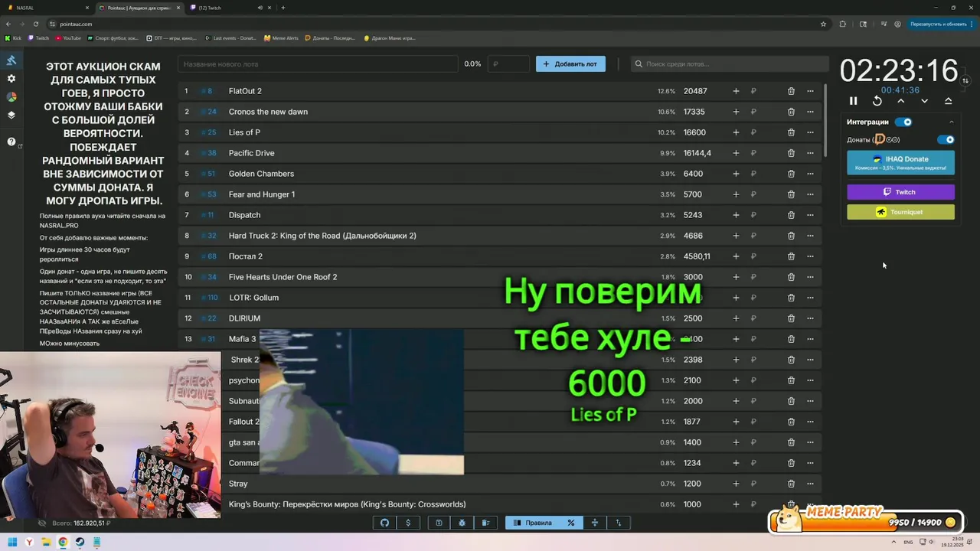Bookmark this page with the star icon

point(823,24)
